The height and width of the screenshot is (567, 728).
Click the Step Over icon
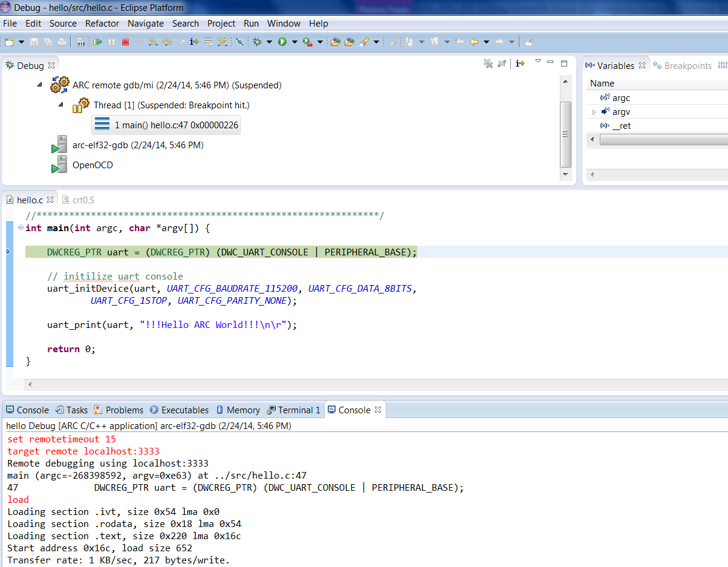click(x=167, y=42)
